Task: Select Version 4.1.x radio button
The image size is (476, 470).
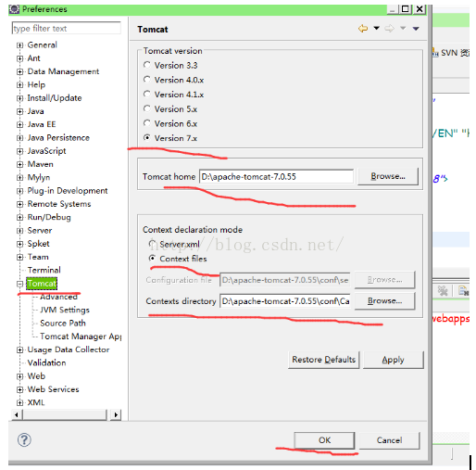Action: [147, 94]
